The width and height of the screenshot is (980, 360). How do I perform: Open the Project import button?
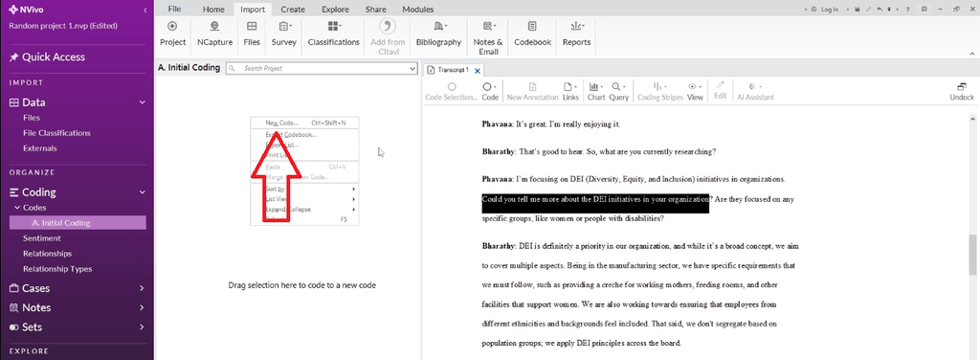[x=172, y=34]
